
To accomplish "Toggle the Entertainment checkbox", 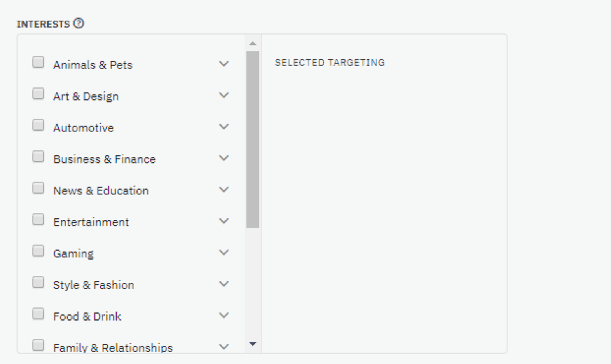I will (38, 219).
